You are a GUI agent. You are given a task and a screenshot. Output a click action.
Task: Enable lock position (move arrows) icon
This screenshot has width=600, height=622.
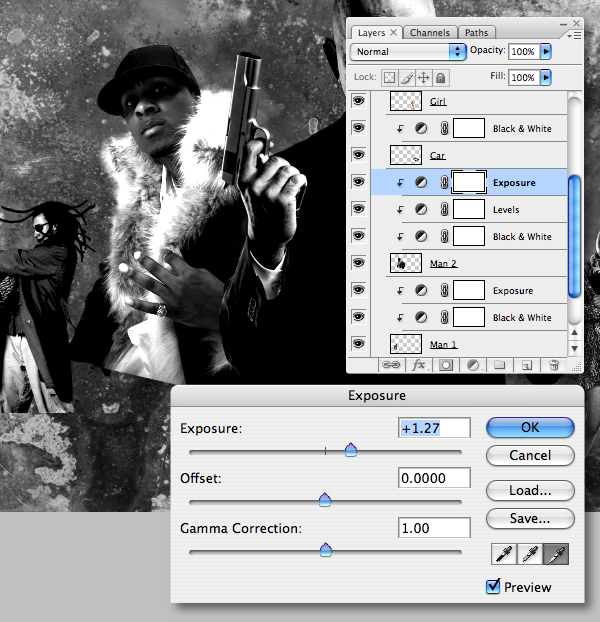[x=424, y=78]
